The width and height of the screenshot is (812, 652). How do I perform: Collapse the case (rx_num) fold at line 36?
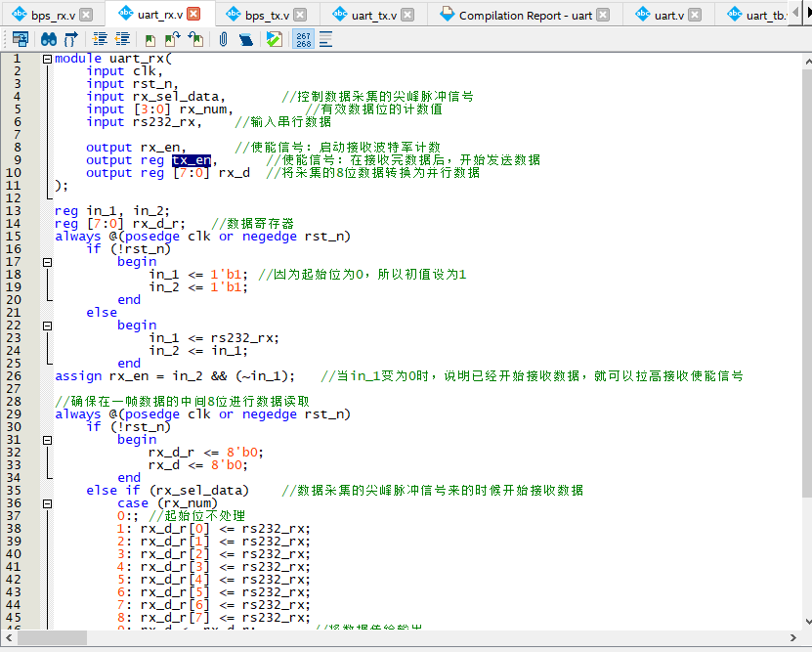click(47, 503)
